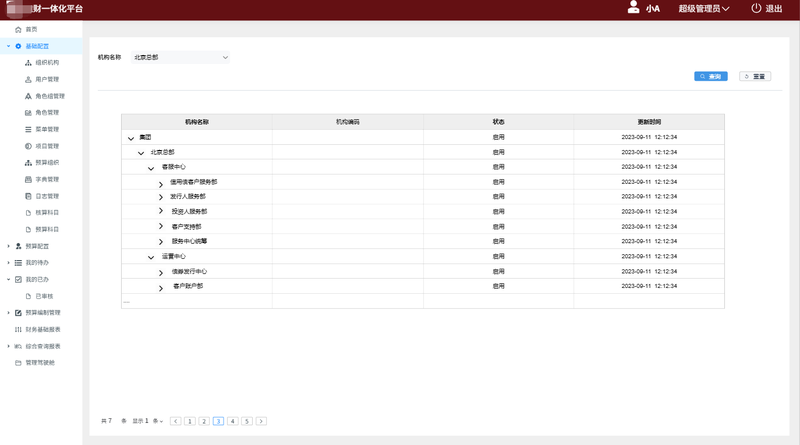Expand the 信用债客户服务部 row chevron
This screenshot has height=445, width=800.
coord(161,184)
